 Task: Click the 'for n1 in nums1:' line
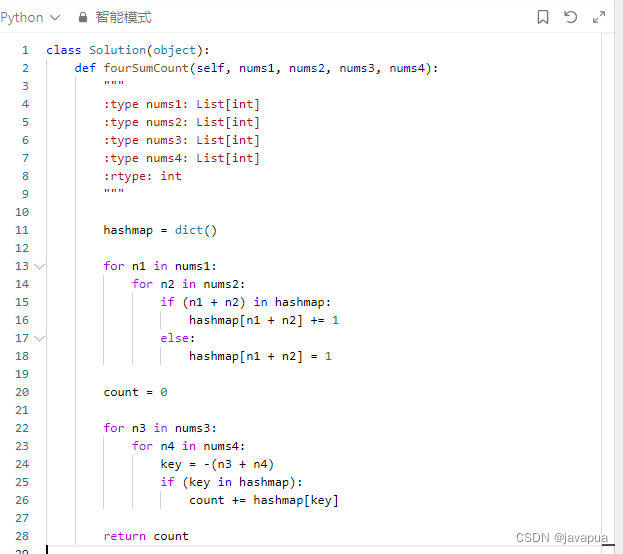point(160,266)
